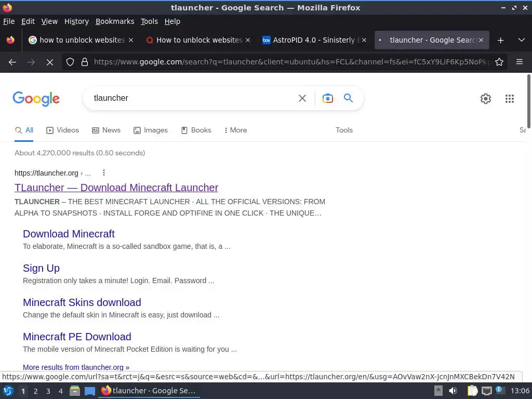Click More results from tlauncher.org

(x=76, y=367)
